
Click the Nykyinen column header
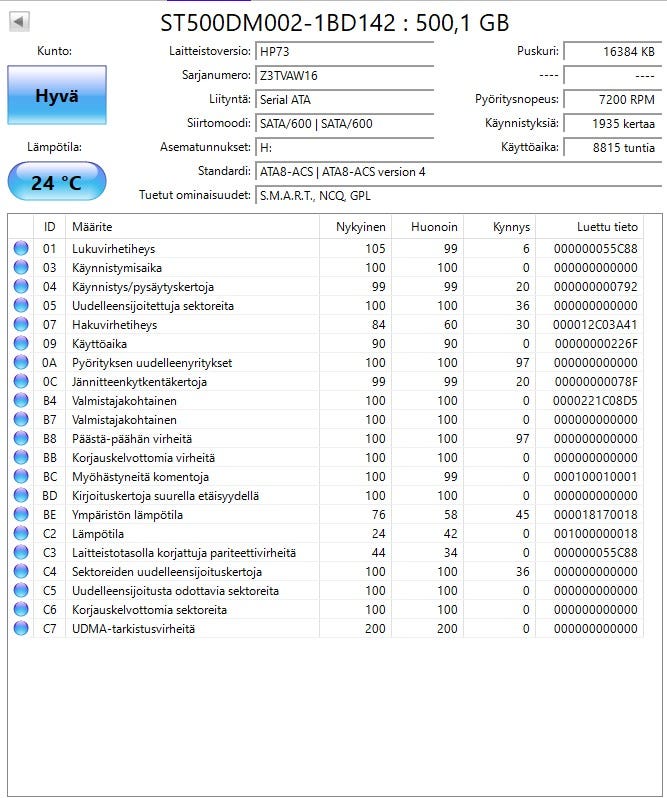point(356,226)
